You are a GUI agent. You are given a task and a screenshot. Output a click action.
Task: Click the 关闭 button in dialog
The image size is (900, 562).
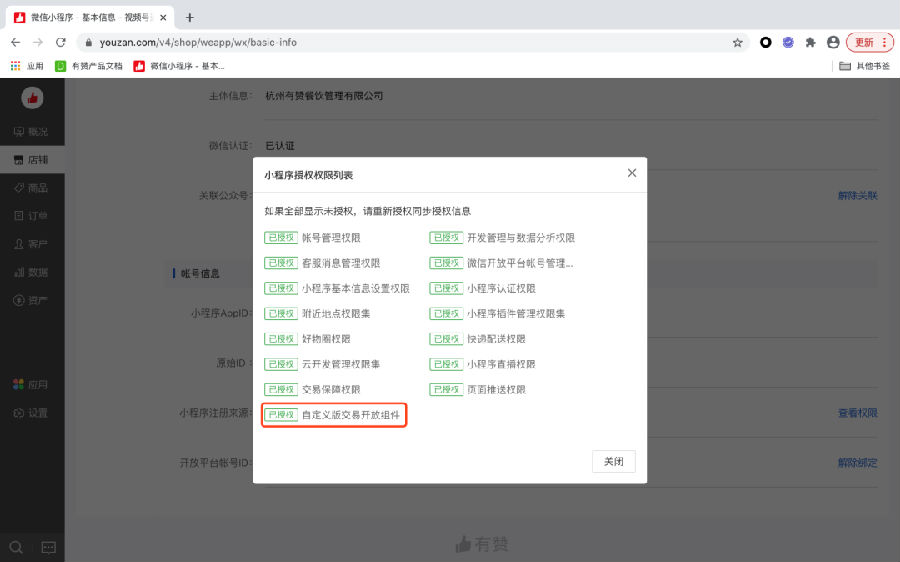click(x=614, y=462)
